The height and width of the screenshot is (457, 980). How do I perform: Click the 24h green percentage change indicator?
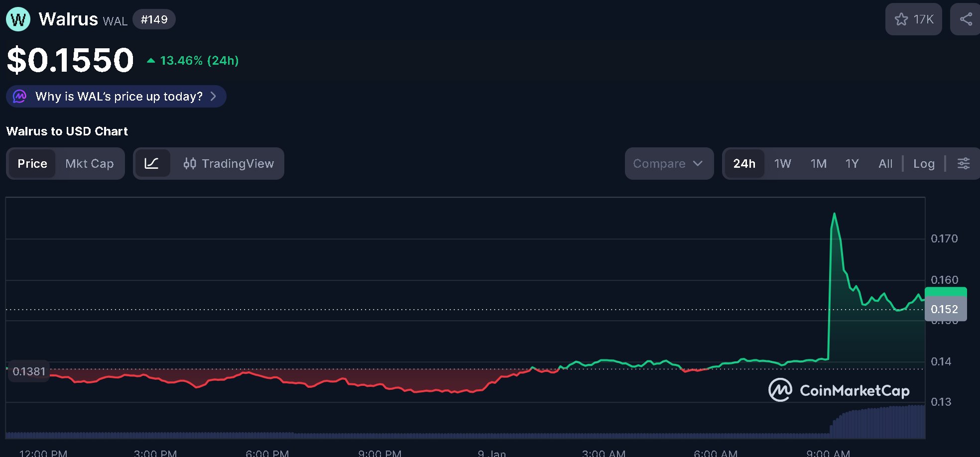(193, 61)
